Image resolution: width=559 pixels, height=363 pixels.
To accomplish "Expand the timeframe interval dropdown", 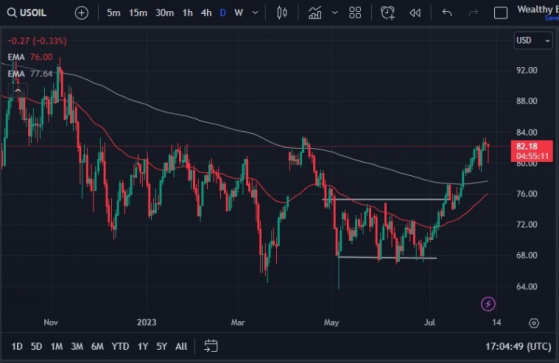I will [x=255, y=13].
